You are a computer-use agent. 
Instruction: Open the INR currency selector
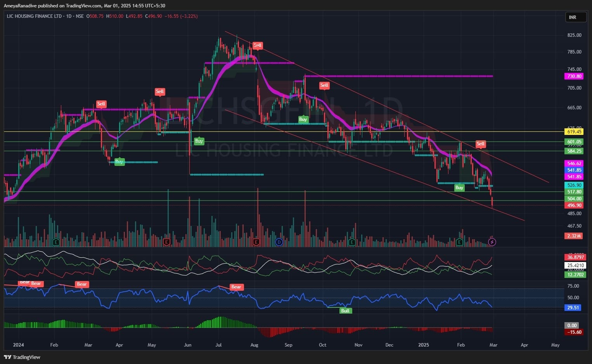(575, 17)
